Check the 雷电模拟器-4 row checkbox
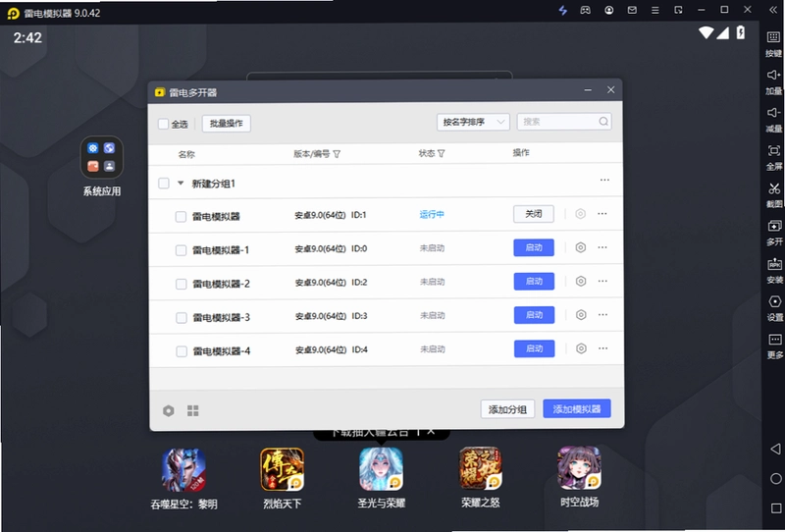This screenshot has width=785, height=532. (x=182, y=351)
